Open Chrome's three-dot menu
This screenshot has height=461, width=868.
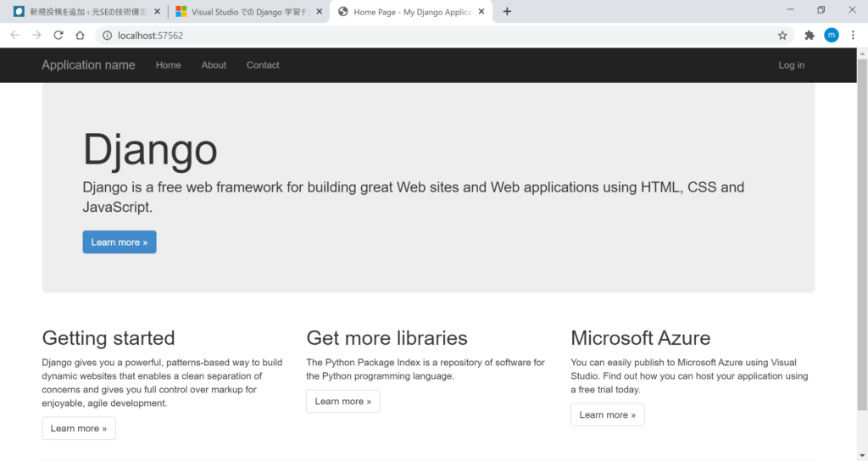click(x=853, y=36)
